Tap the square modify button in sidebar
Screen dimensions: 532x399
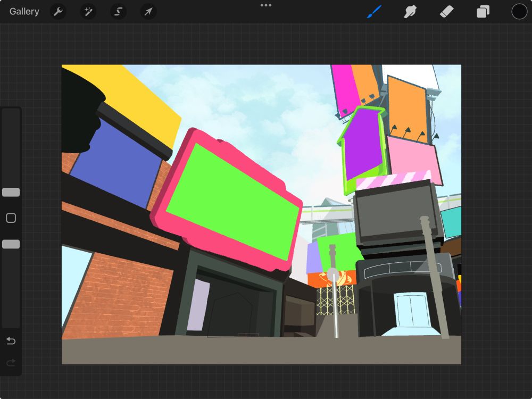pos(11,218)
